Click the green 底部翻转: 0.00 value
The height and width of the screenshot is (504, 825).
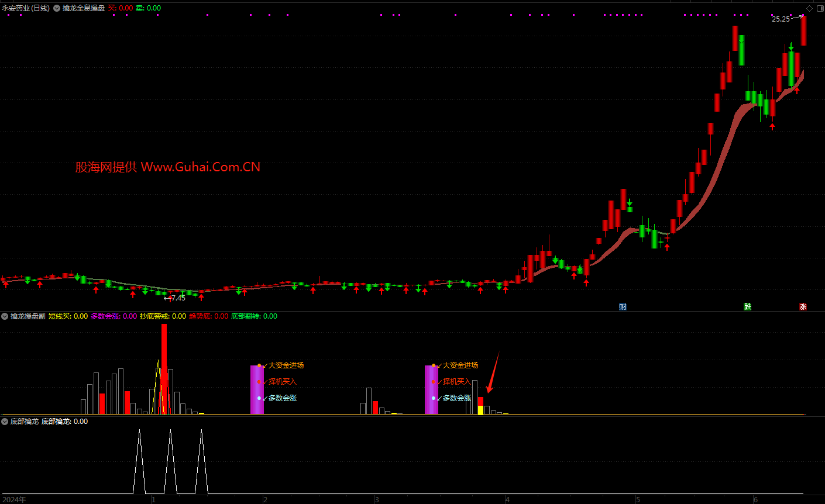tap(255, 316)
